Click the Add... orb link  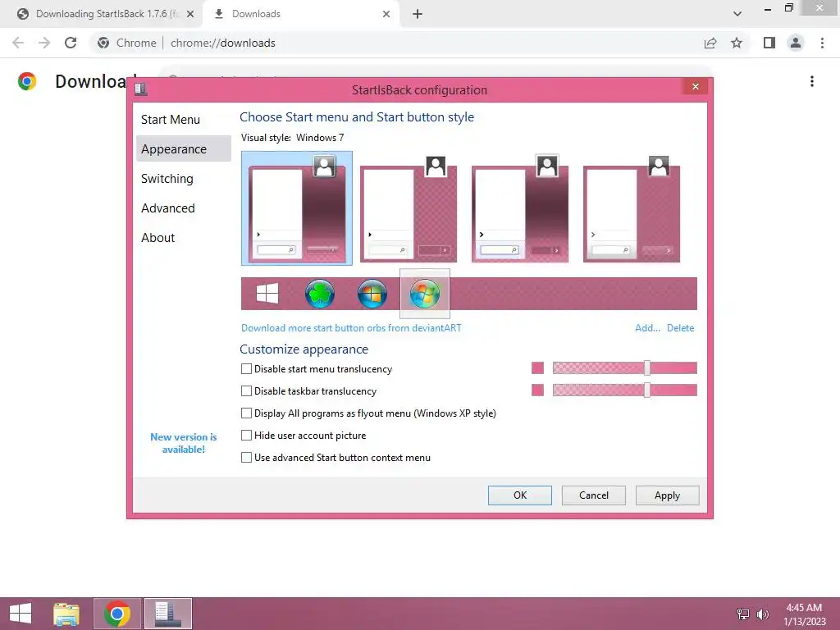647,328
